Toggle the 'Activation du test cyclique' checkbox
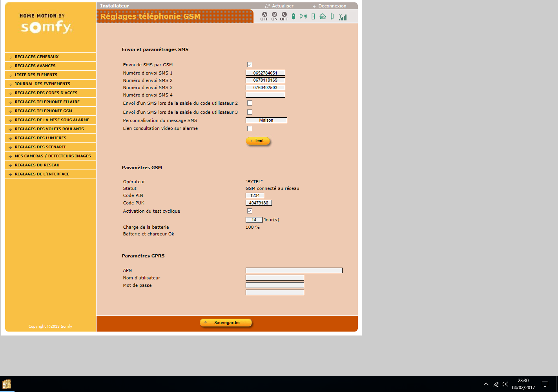Viewport: 558px width, 392px height. (250, 211)
